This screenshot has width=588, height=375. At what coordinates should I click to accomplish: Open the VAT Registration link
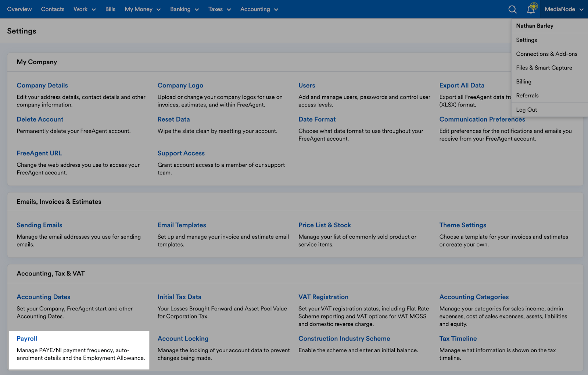[x=323, y=297]
